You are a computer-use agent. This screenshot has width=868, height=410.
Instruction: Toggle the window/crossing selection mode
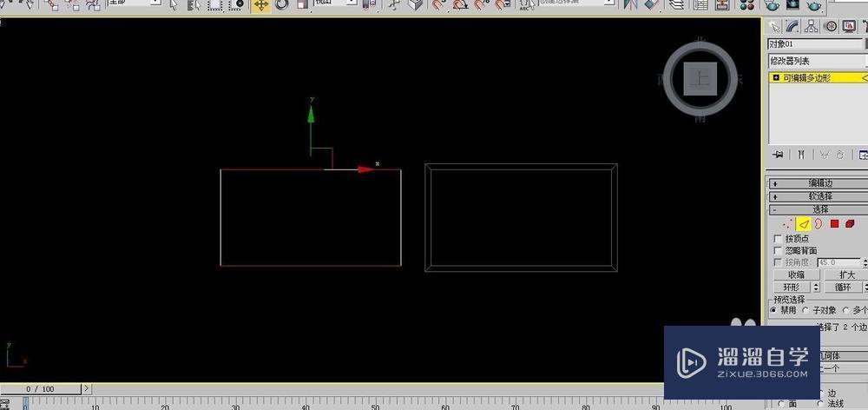click(x=236, y=5)
